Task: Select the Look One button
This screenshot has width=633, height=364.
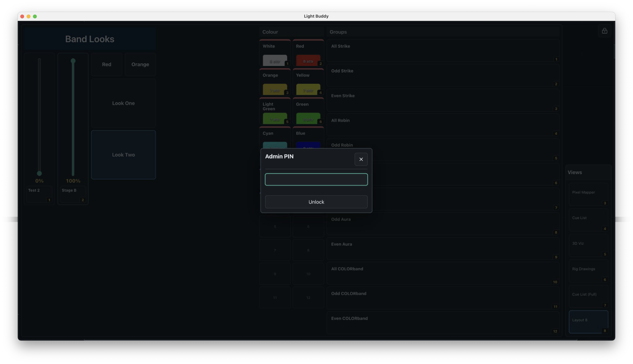Action: point(123,103)
